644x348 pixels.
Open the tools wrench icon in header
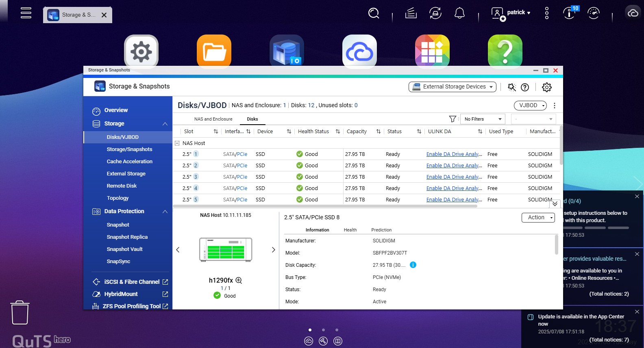(x=512, y=87)
